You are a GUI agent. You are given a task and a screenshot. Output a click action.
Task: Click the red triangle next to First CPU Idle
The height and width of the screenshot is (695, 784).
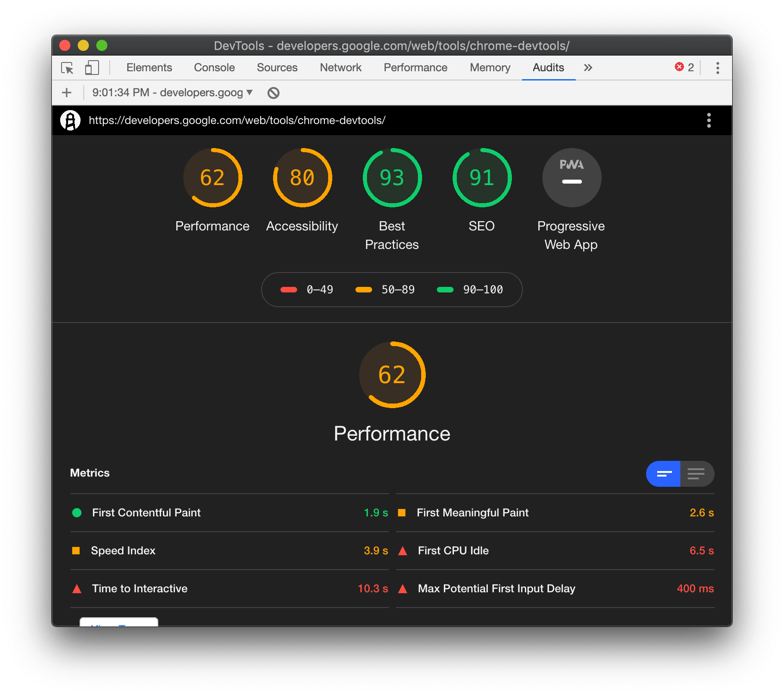[x=403, y=551]
